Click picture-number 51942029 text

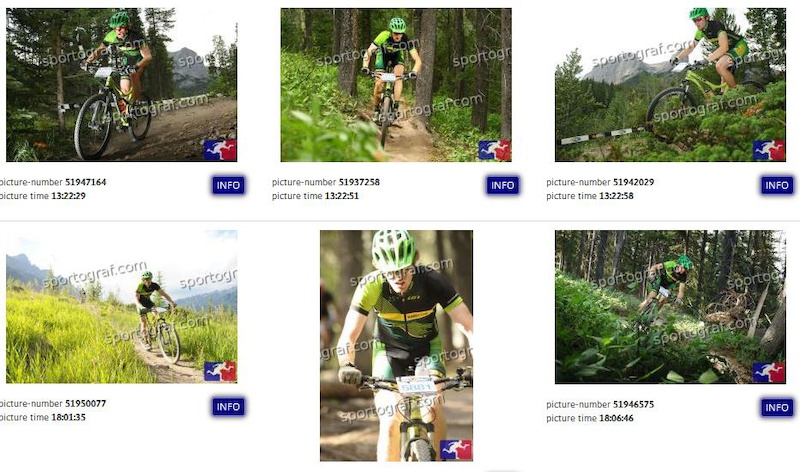pos(600,182)
